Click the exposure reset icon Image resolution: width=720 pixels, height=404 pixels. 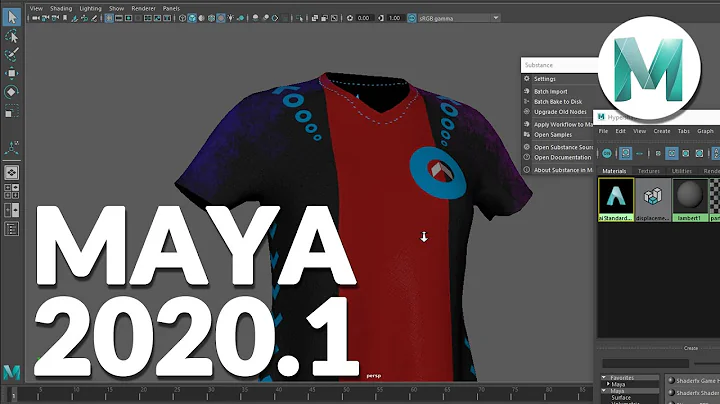[x=350, y=18]
